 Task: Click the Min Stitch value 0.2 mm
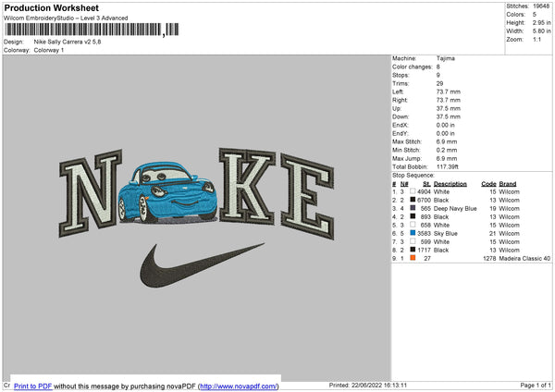pos(447,150)
